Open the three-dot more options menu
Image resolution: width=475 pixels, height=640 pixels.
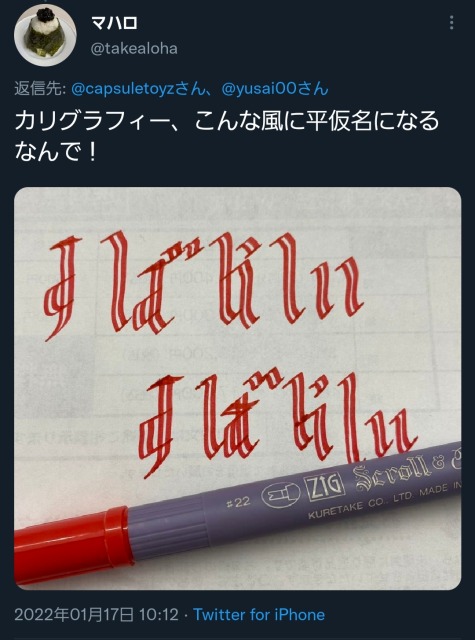(x=451, y=23)
